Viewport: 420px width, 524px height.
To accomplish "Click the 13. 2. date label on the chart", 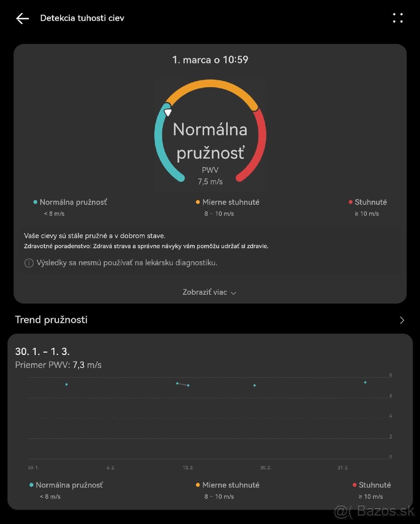I will [x=188, y=468].
